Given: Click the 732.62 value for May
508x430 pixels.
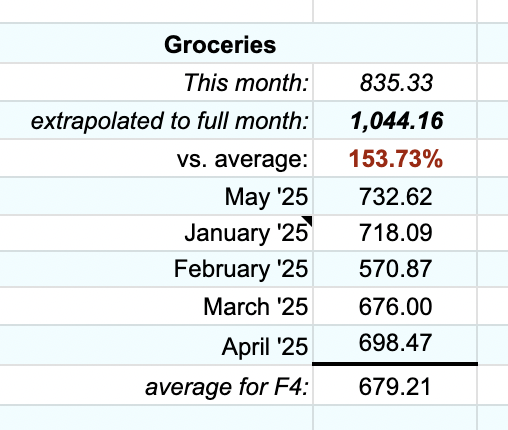Looking at the screenshot, I should (396, 197).
